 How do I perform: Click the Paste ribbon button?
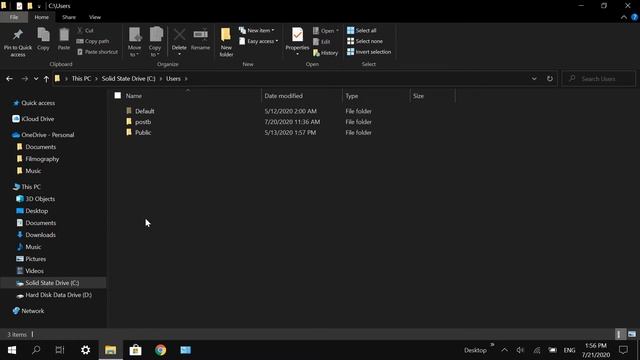[64, 39]
